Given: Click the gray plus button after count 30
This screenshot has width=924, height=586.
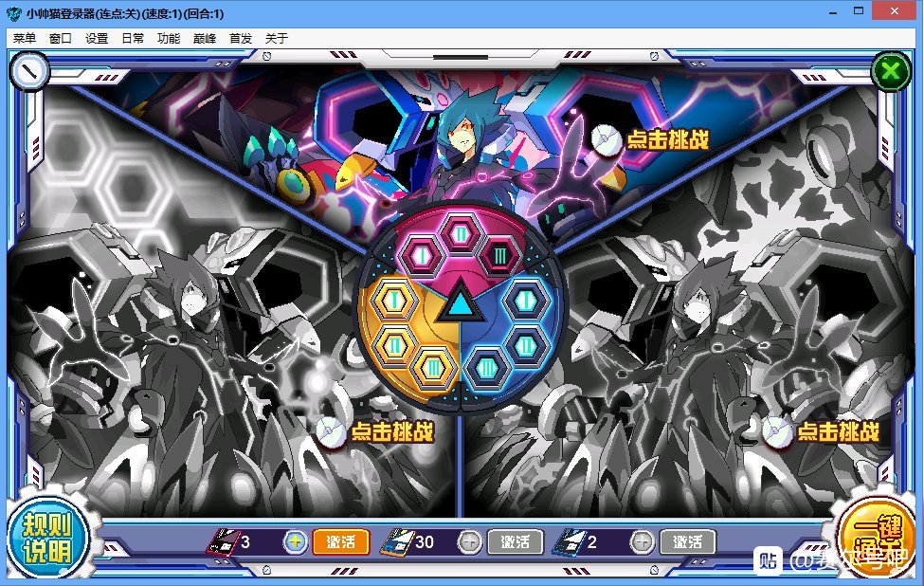Looking at the screenshot, I should pos(470,541).
